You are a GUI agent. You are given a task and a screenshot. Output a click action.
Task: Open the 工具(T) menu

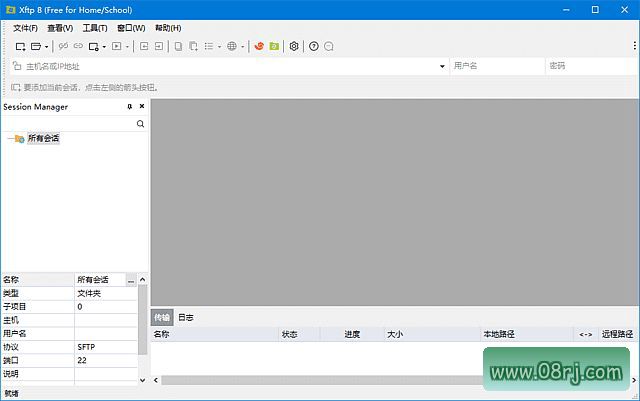click(95, 28)
